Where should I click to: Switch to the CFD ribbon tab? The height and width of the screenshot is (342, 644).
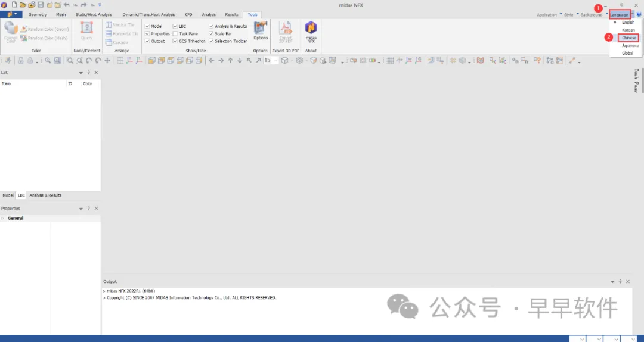[x=188, y=14]
